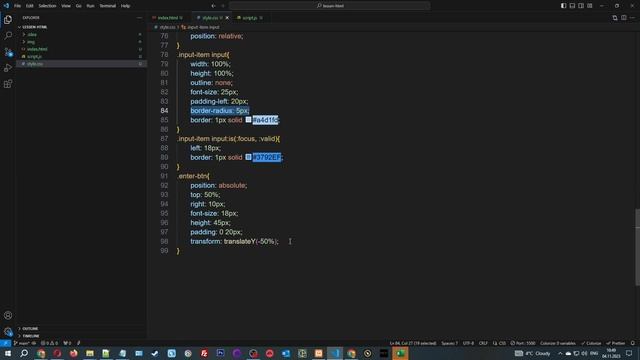Click the notifications bell in status bar
This screenshot has height=360, width=640.
[633, 343]
